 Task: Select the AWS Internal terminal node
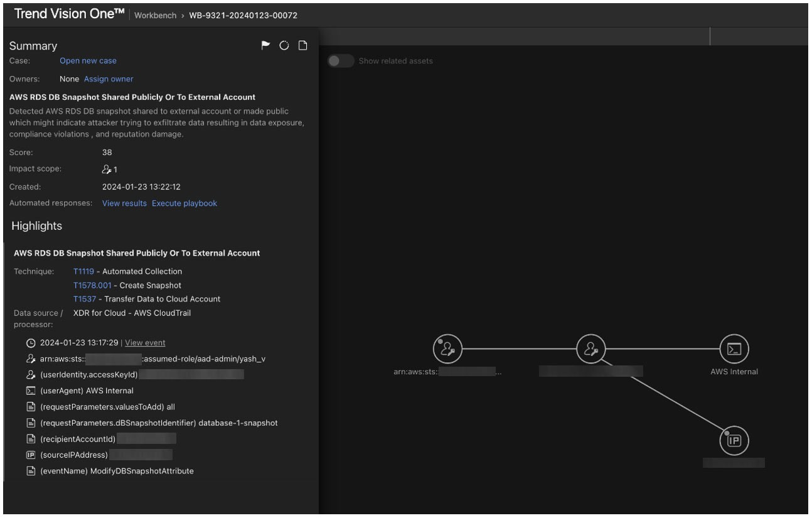tap(734, 349)
